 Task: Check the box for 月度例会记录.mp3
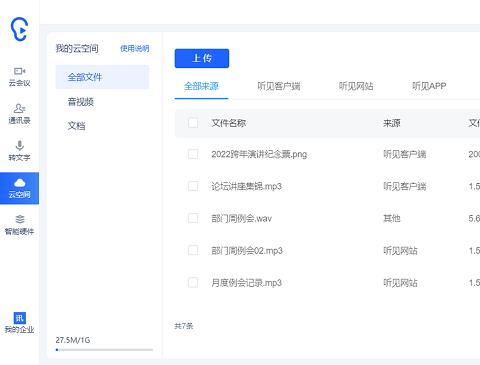(193, 283)
